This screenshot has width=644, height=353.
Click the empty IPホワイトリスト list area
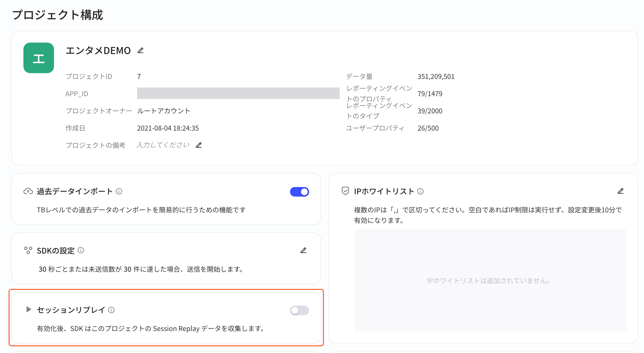coord(490,280)
